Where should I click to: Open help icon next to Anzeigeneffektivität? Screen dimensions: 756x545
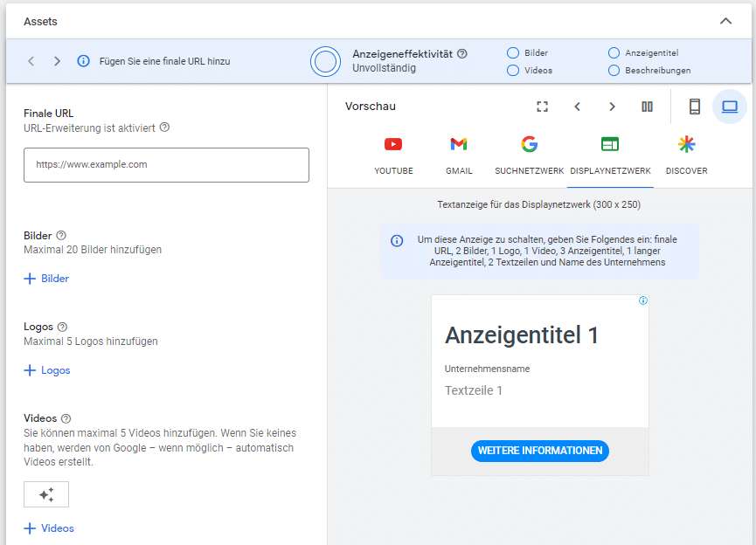[x=461, y=54]
